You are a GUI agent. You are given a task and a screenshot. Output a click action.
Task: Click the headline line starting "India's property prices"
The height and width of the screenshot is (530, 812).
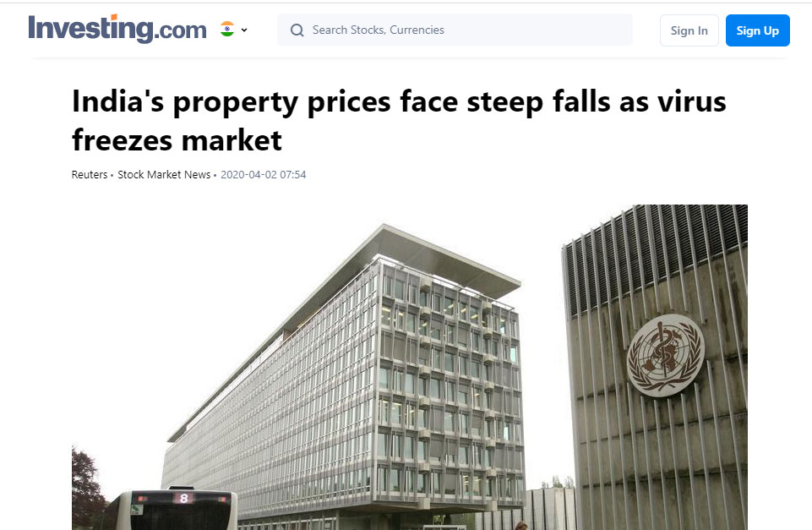coord(400,101)
